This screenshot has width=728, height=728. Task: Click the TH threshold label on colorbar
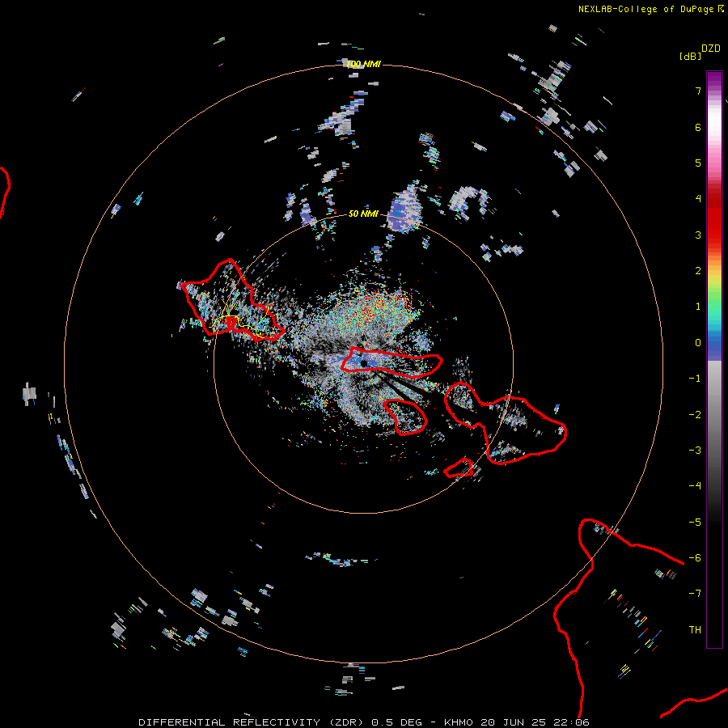695,630
